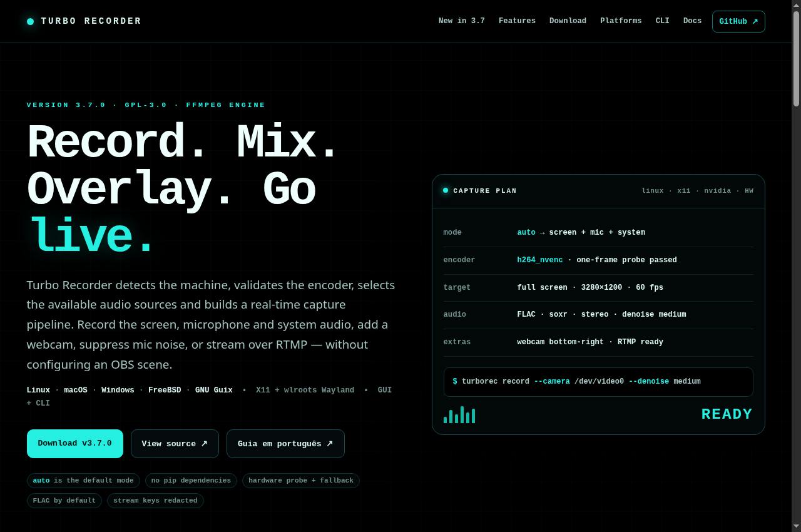Click the '--denoise' flag in command
This screenshot has height=532, width=801.
[649, 382]
